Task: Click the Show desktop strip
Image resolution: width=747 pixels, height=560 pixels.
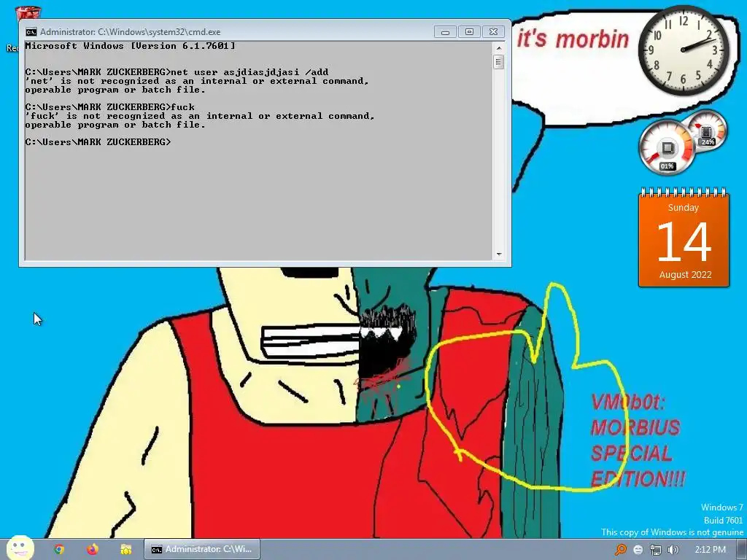Action: (742, 550)
